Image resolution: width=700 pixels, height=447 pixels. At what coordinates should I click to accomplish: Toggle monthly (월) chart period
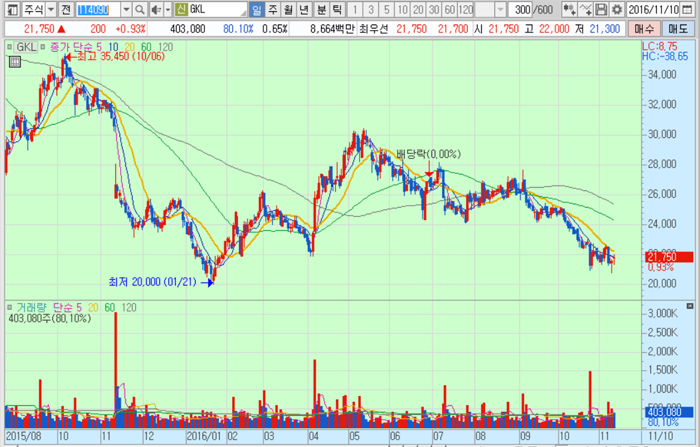coord(289,10)
